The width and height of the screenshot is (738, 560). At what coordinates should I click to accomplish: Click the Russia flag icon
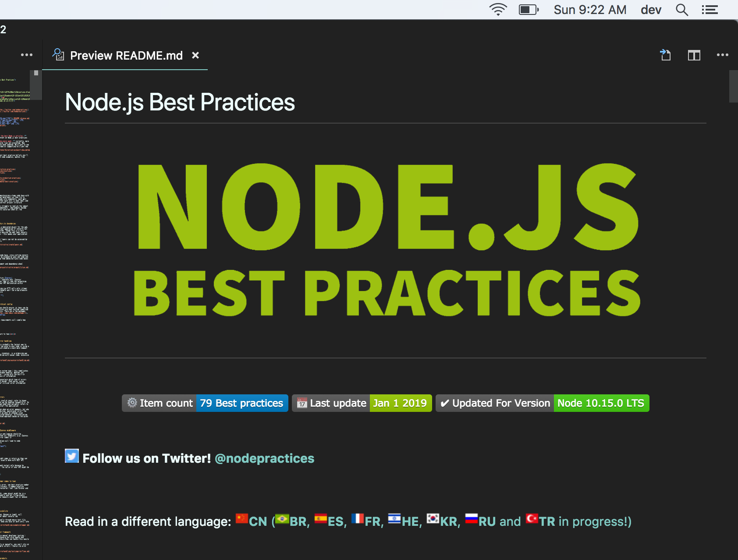472,518
